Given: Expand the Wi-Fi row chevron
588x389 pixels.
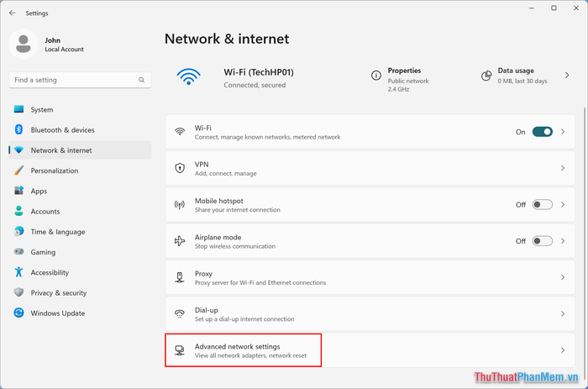Looking at the screenshot, I should 563,132.
